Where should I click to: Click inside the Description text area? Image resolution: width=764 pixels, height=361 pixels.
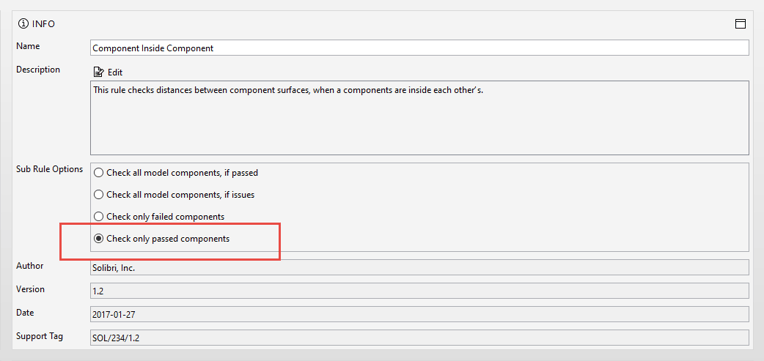420,117
